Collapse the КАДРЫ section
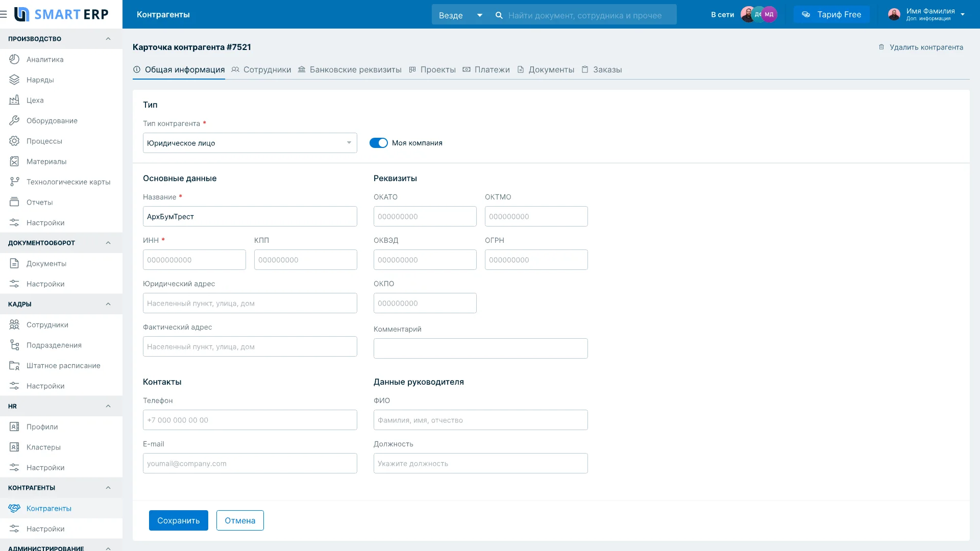The image size is (980, 551). click(108, 304)
